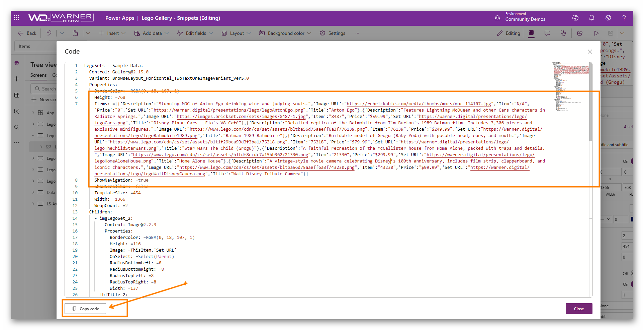Viewport: 644px width, 330px height.
Task: Open the sidebar more options ellipsis
Action: (17, 142)
